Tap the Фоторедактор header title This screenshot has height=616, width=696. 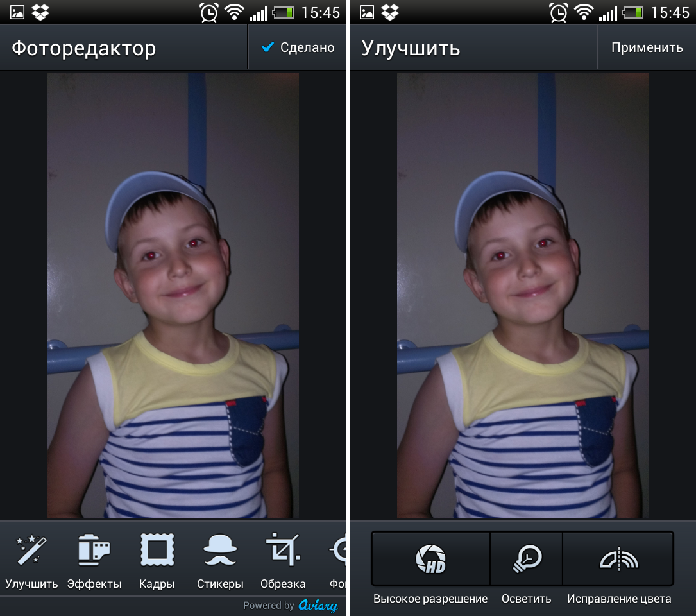point(83,48)
